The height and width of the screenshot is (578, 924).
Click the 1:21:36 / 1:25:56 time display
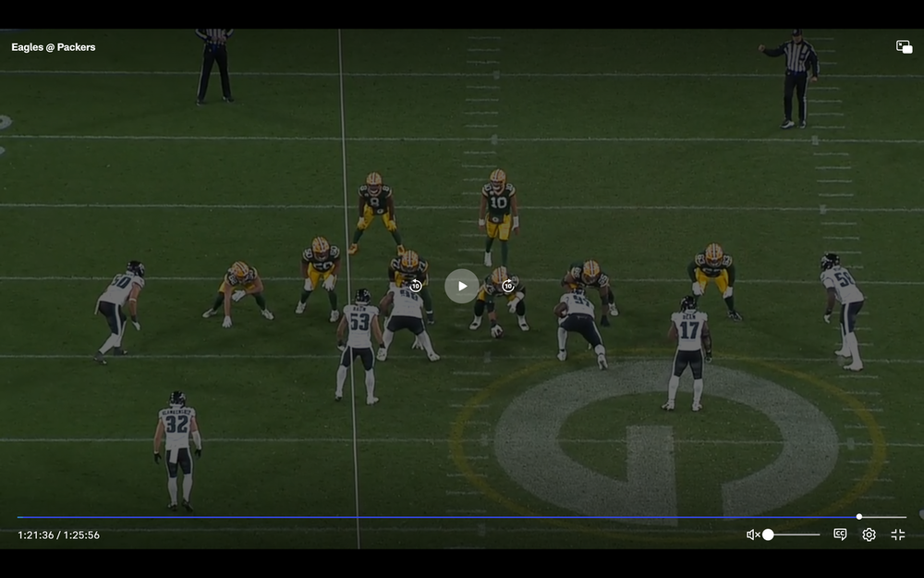[x=58, y=535]
